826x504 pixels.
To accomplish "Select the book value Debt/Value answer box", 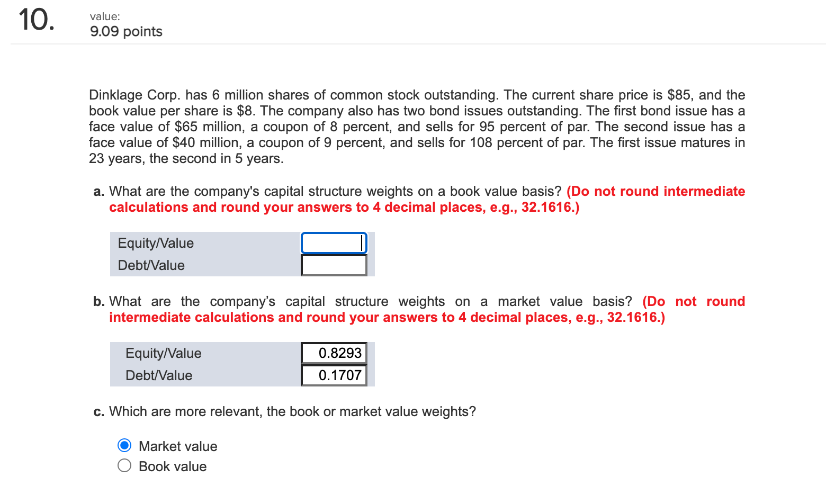I will [x=334, y=265].
